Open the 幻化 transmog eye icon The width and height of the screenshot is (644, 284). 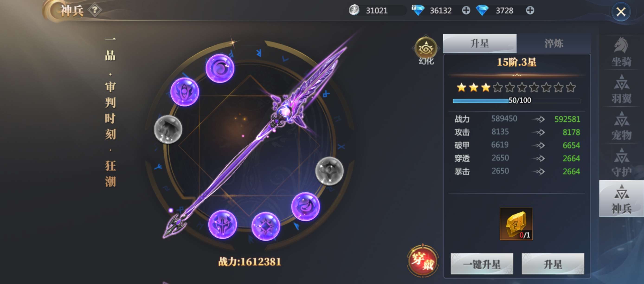[x=425, y=49]
